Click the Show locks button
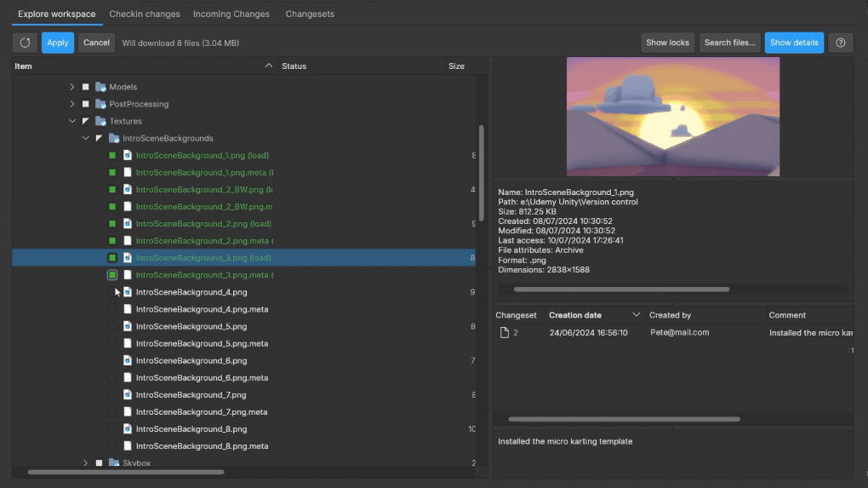This screenshot has height=488, width=868. (667, 43)
